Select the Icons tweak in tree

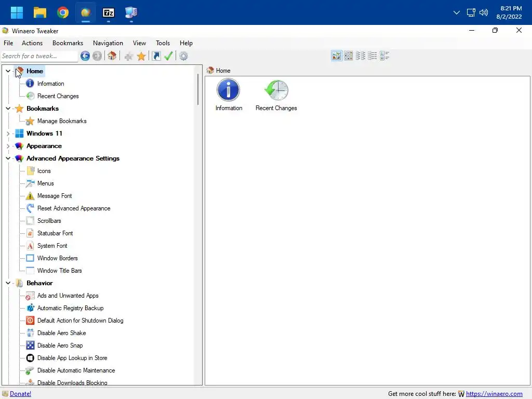44,171
